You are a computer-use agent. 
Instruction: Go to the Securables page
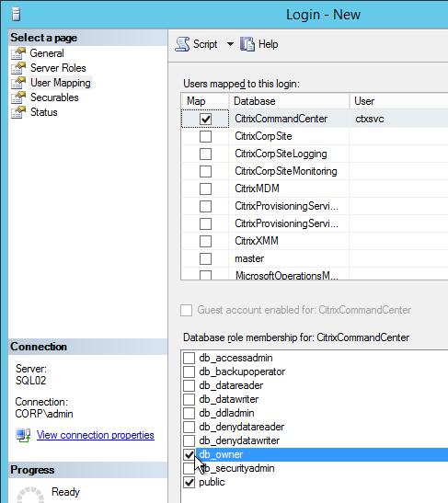[54, 97]
